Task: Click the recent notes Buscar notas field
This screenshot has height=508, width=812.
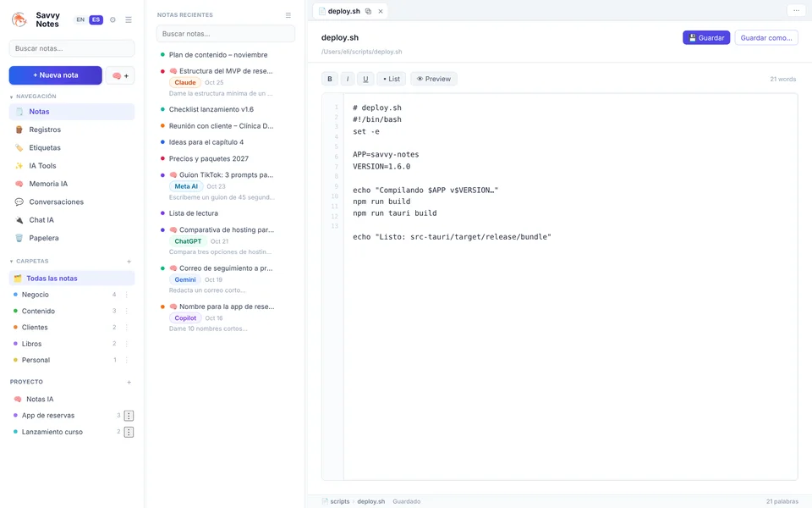Action: tap(226, 34)
